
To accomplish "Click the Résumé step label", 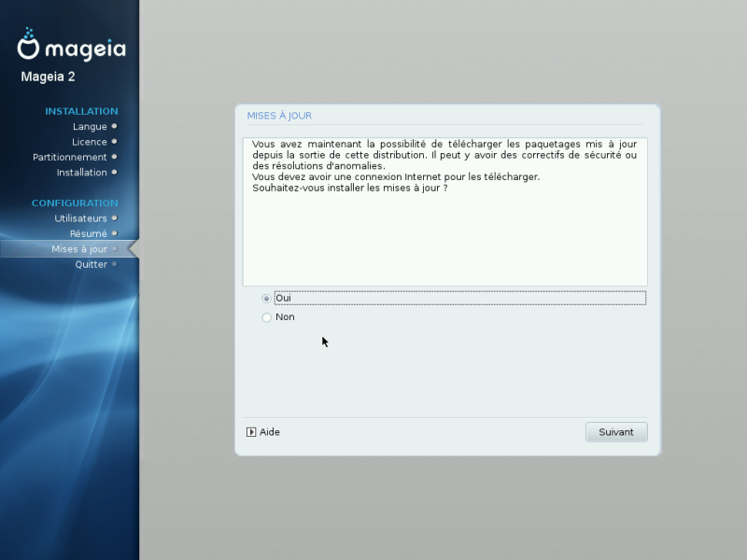I will pyautogui.click(x=88, y=234).
